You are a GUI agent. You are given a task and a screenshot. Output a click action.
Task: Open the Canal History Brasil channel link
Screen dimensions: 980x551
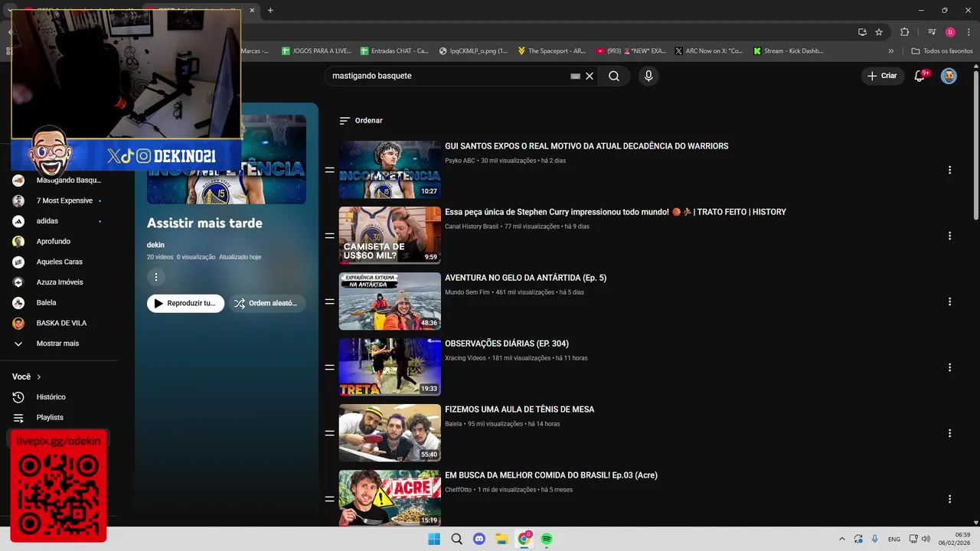(472, 227)
